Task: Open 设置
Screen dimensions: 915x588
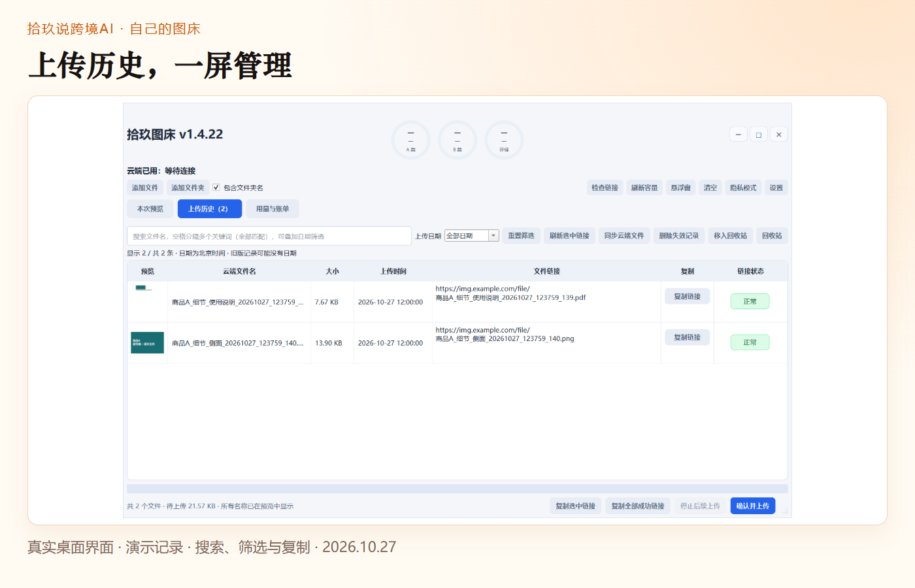Action: [776, 188]
